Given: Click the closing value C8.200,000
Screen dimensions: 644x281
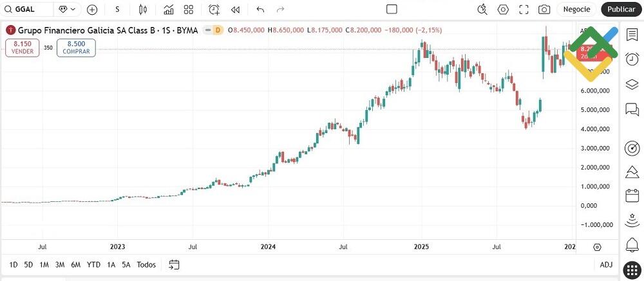Looking at the screenshot, I should pos(363,30).
